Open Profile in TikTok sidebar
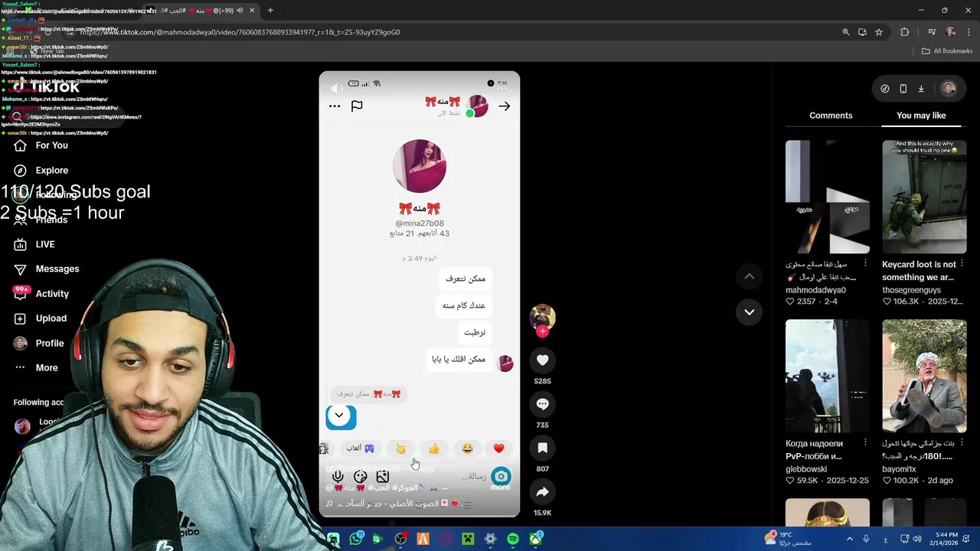The image size is (980, 551). (50, 343)
